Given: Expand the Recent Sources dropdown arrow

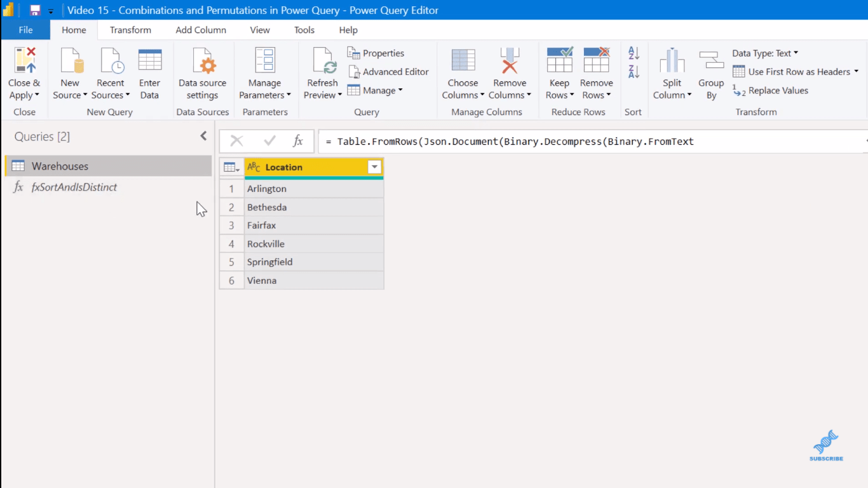Looking at the screenshot, I should point(127,95).
